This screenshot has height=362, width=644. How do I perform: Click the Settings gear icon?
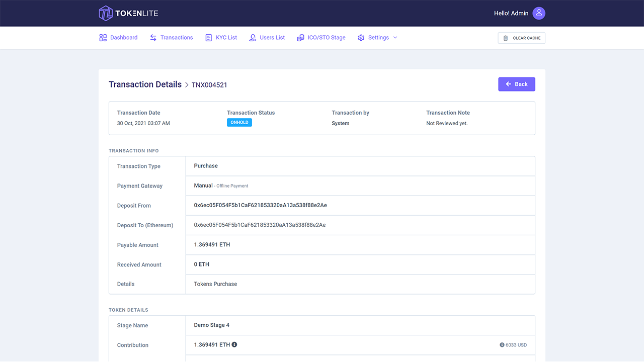click(361, 37)
